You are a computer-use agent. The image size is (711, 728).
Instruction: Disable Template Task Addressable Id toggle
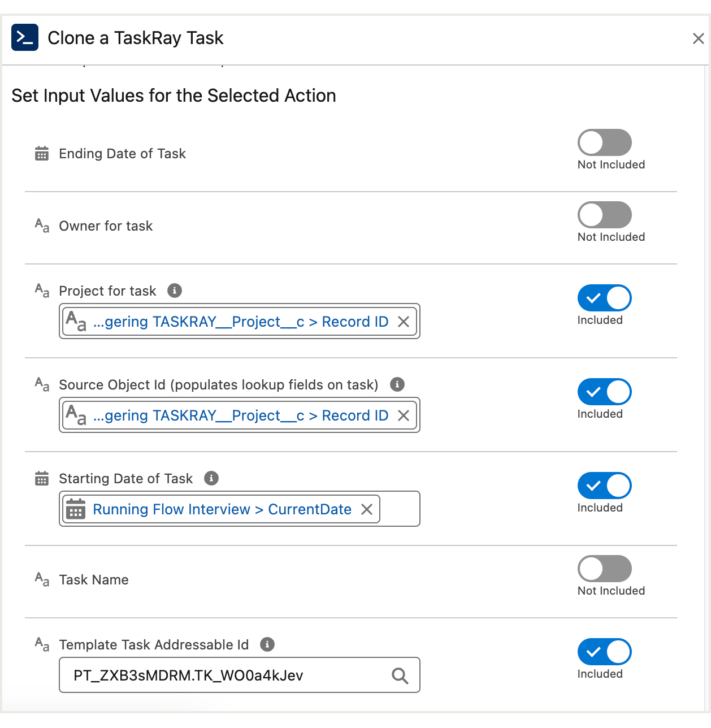pos(604,652)
